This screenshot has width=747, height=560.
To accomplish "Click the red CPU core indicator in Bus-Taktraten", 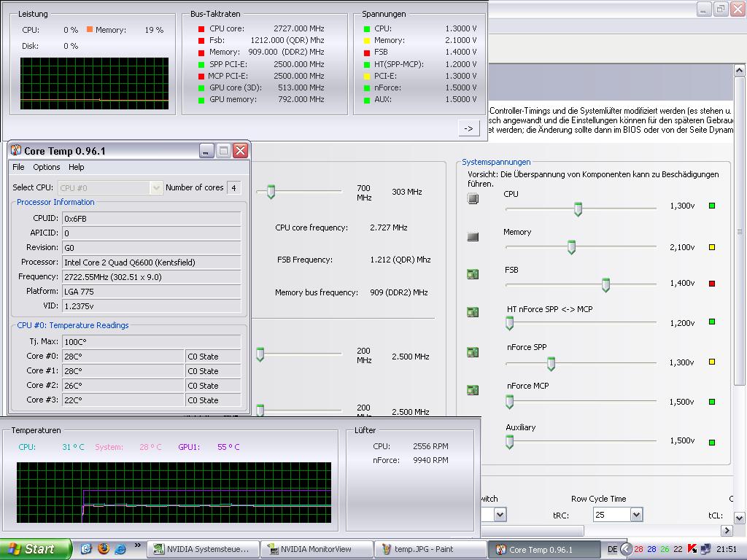I will pyautogui.click(x=201, y=29).
